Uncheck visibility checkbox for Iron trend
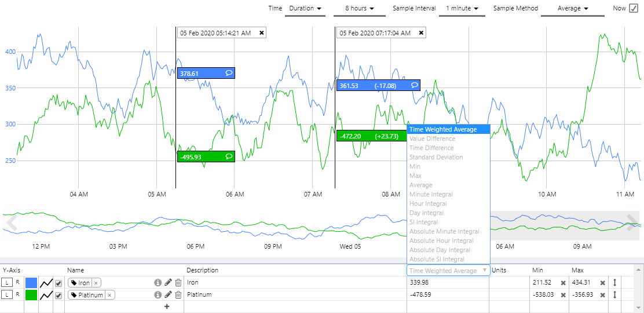Viewport: 644px width, 313px height. (58, 282)
